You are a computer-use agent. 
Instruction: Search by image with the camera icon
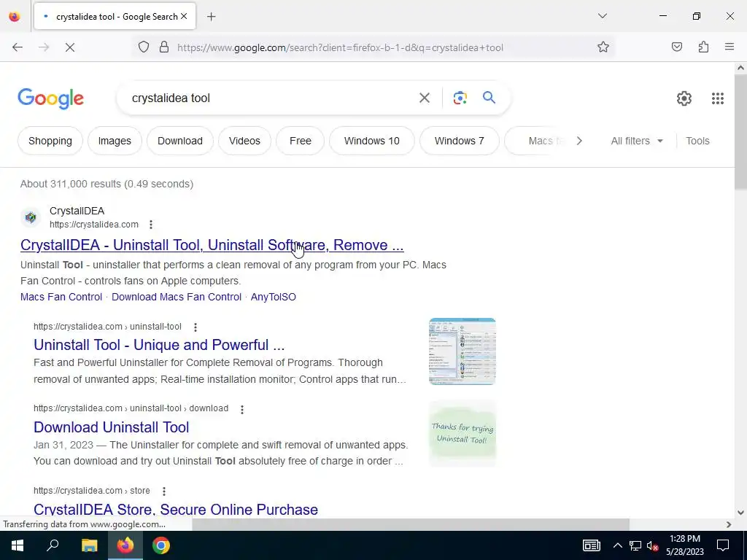pyautogui.click(x=460, y=98)
